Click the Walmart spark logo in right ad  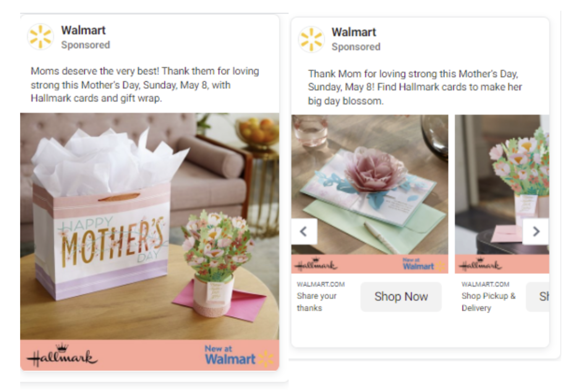click(311, 39)
